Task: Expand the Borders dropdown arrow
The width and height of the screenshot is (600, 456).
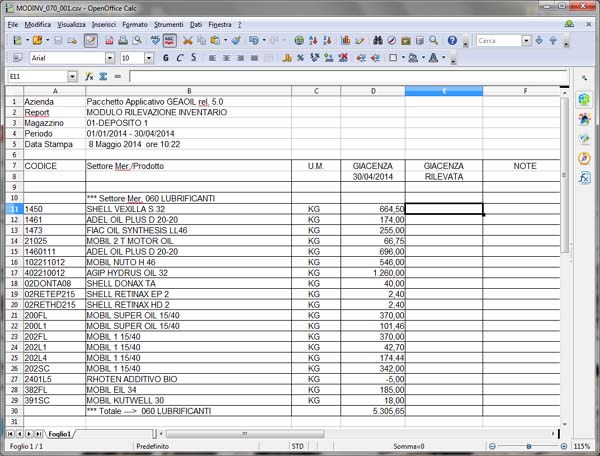Action: (x=403, y=58)
